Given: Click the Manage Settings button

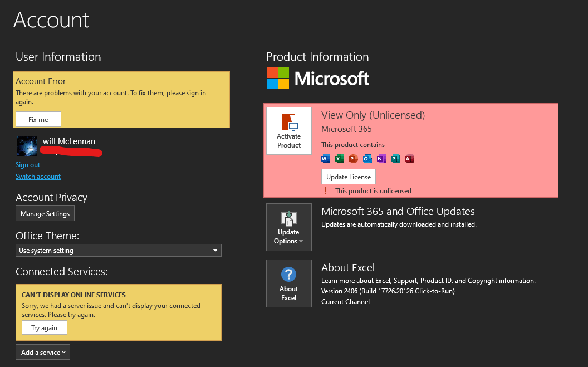Looking at the screenshot, I should pyautogui.click(x=45, y=214).
